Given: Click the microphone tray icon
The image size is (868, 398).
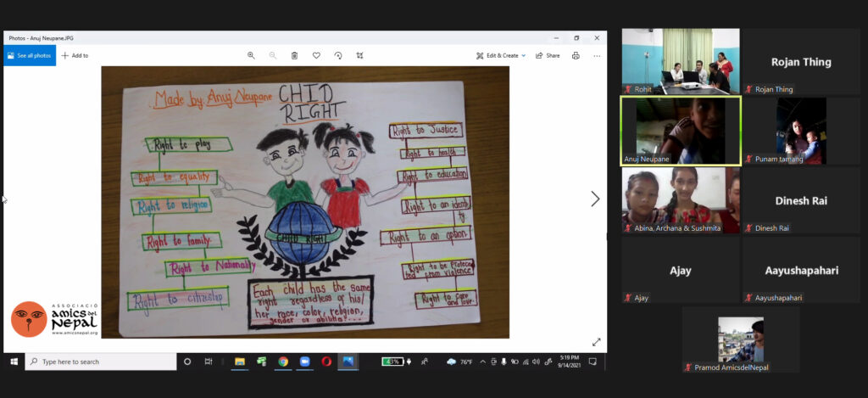Looking at the screenshot, I should (x=504, y=362).
